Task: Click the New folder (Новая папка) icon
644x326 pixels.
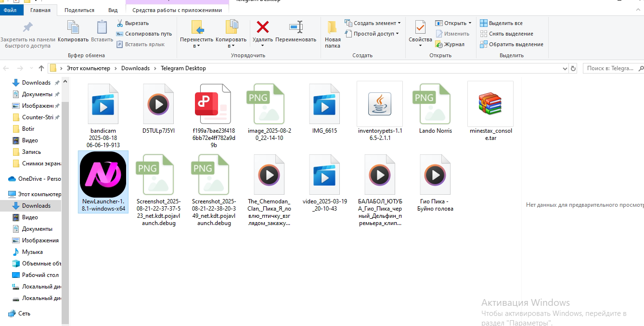Action: pos(332,27)
